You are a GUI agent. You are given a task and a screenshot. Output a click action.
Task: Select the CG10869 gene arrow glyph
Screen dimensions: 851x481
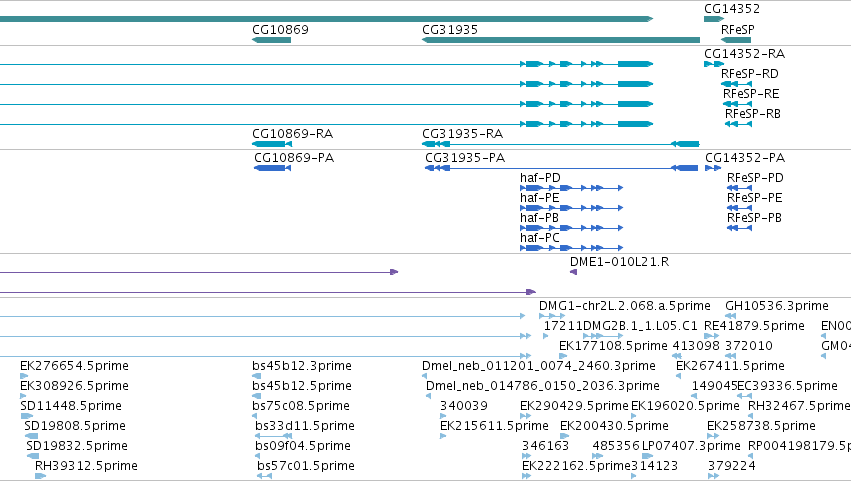(x=271, y=40)
